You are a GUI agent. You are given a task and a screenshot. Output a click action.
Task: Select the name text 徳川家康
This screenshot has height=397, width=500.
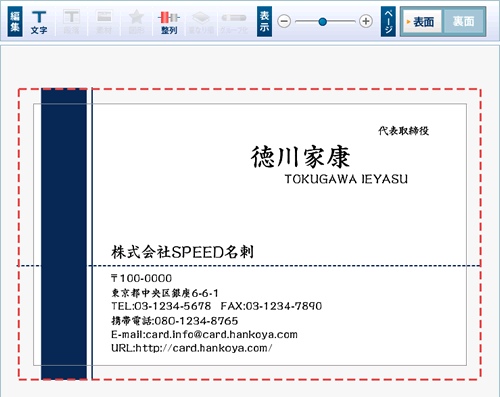coord(300,156)
